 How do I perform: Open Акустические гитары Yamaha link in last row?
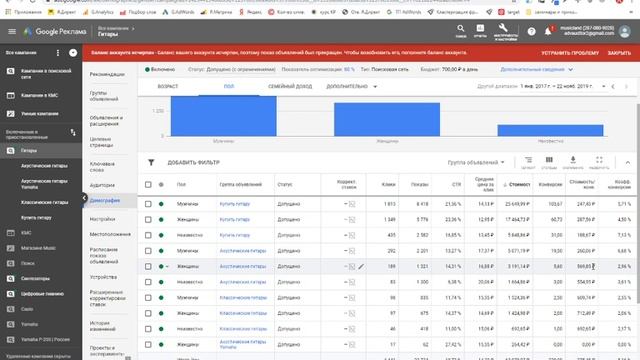243,344
